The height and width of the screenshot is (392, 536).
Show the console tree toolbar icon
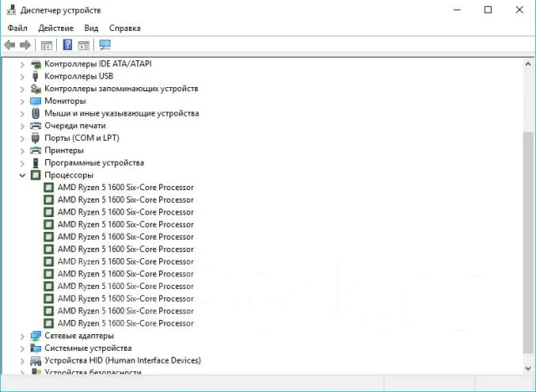tap(46, 45)
